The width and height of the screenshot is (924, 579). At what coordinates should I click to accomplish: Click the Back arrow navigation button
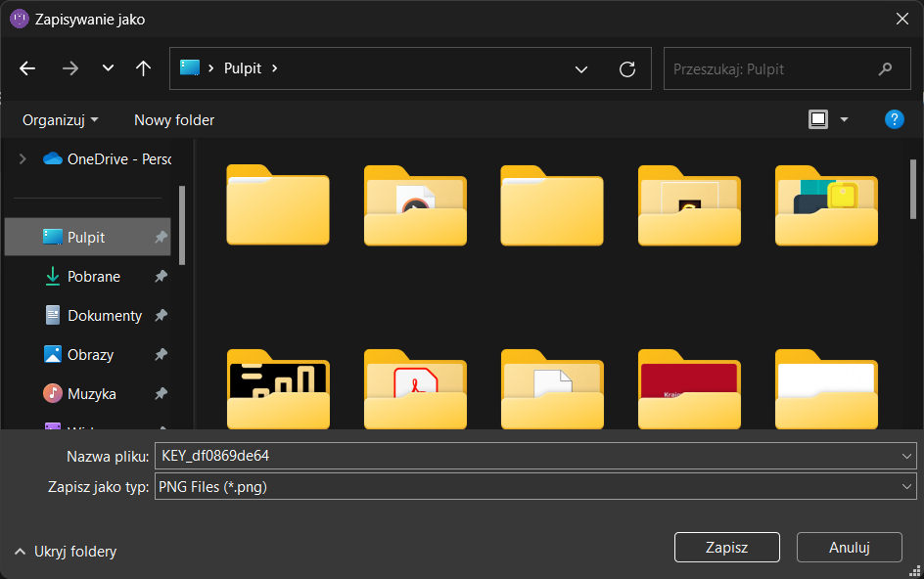27,68
